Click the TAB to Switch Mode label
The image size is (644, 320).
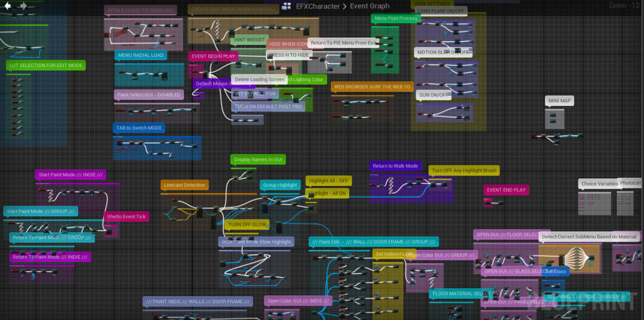coord(138,128)
